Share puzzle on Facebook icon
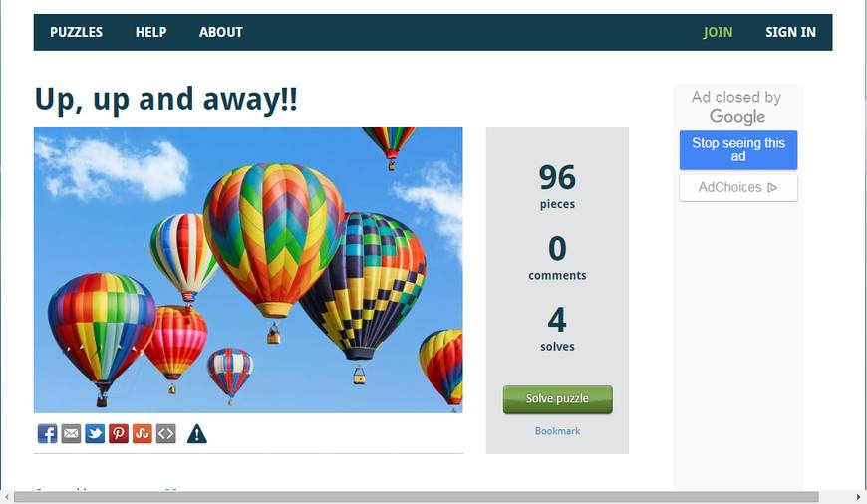The image size is (867, 504). coord(47,434)
